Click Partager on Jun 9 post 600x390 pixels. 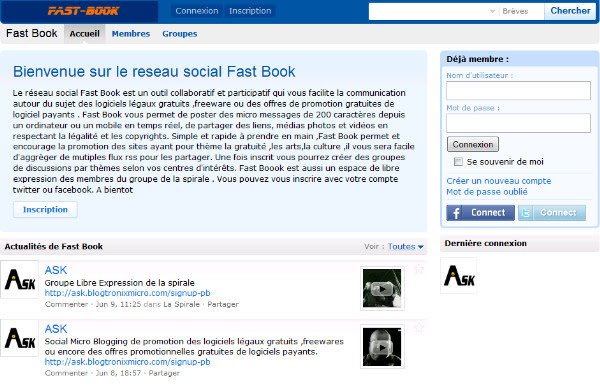pyautogui.click(x=223, y=304)
